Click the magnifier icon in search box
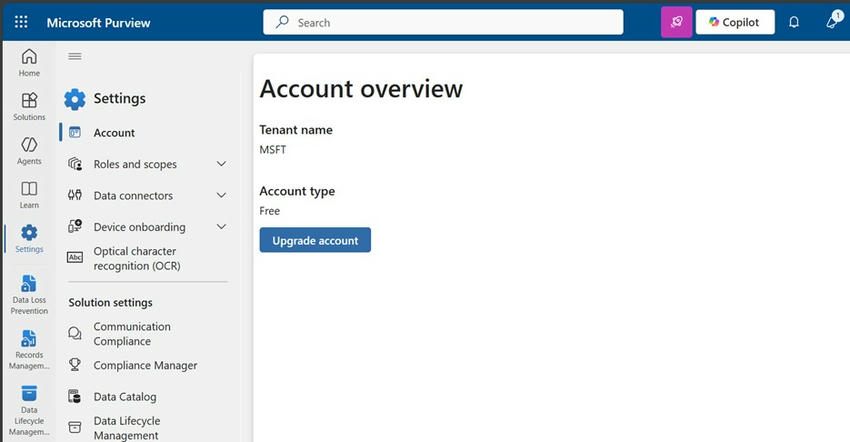 [x=282, y=22]
